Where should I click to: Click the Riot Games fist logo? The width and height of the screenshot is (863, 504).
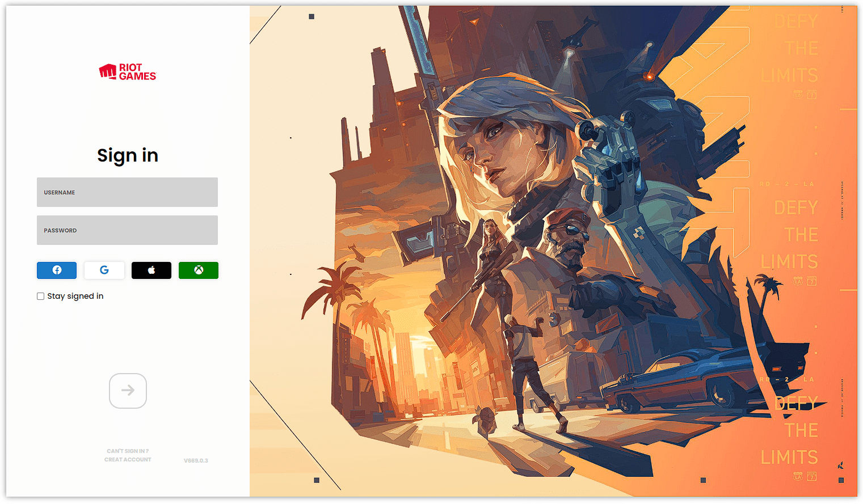(107, 71)
